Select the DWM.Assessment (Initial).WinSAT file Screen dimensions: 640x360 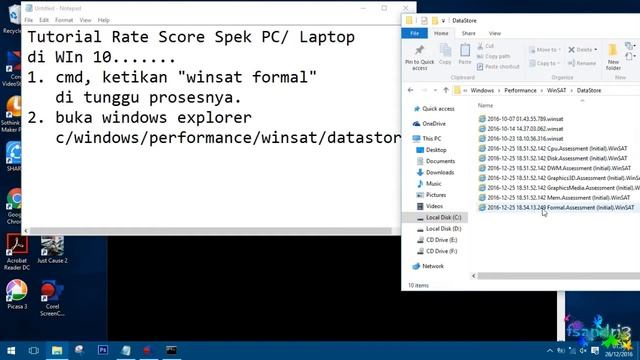click(x=555, y=168)
